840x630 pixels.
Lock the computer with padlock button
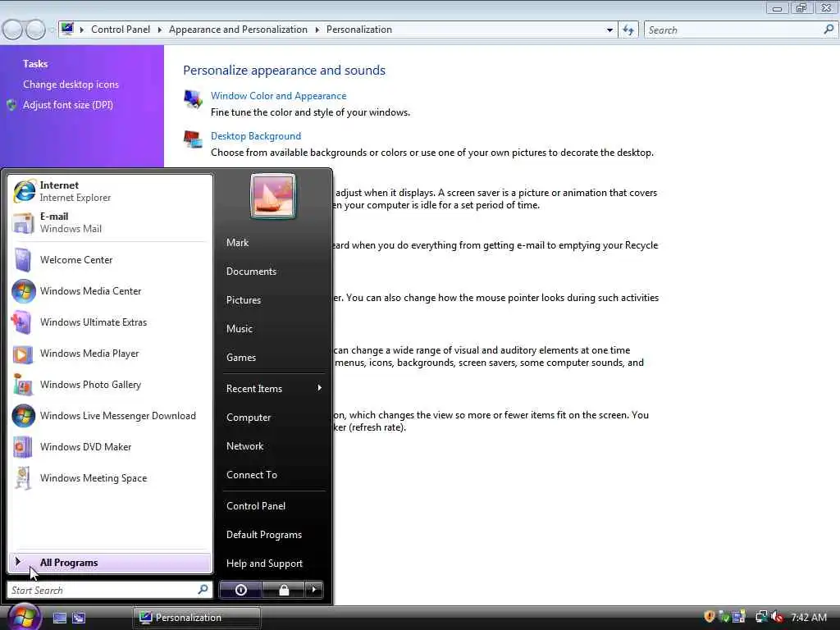coord(283,590)
